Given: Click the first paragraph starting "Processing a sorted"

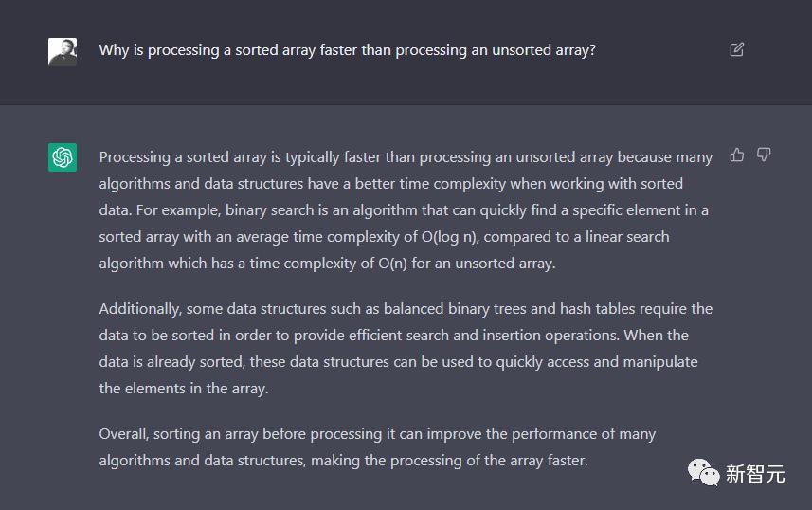Looking at the screenshot, I should point(406,209).
